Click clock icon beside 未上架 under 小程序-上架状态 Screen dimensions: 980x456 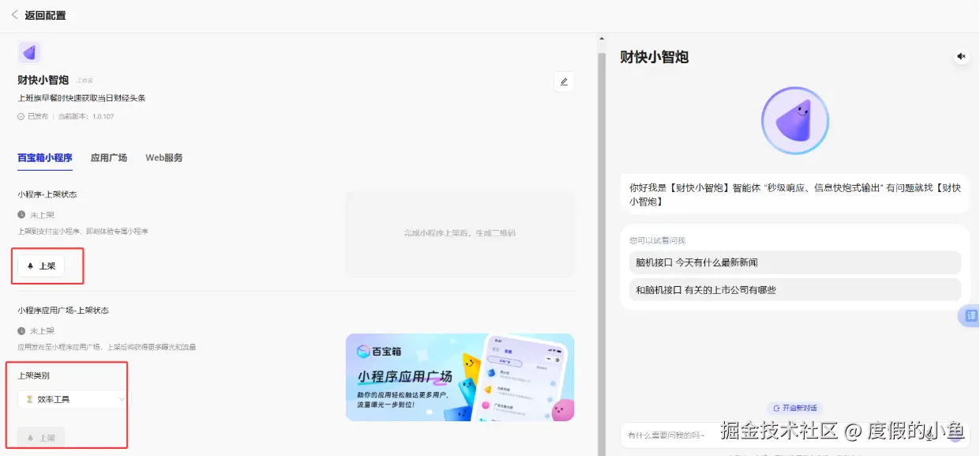[x=21, y=215]
